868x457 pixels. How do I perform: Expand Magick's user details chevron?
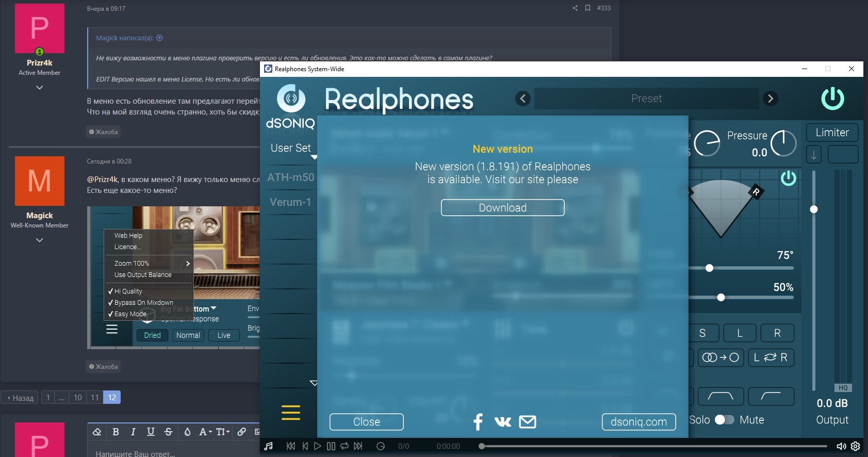click(40, 240)
